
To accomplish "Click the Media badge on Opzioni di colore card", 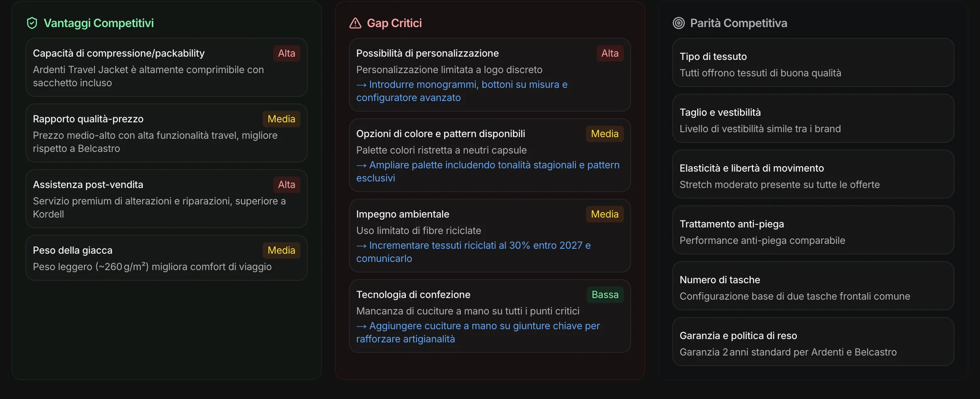I will tap(605, 134).
